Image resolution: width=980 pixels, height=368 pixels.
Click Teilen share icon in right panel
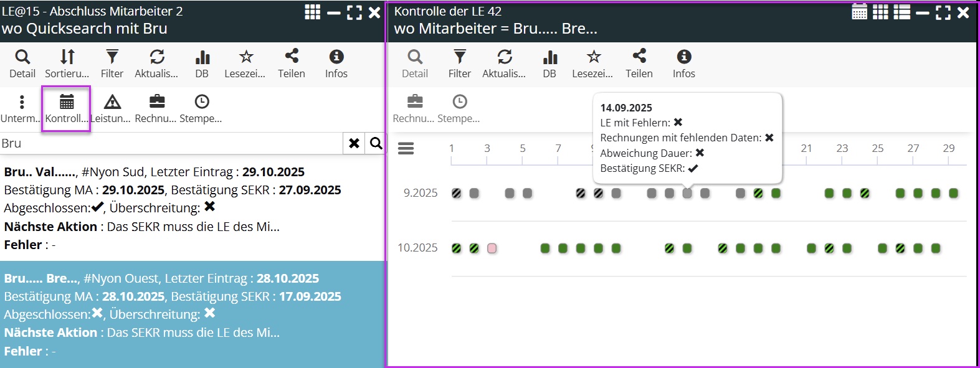tap(639, 64)
